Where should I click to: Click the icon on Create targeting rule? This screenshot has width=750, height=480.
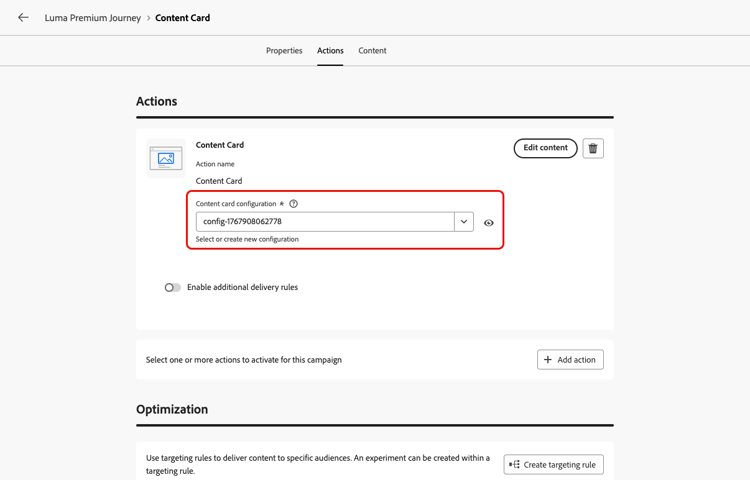(x=514, y=464)
